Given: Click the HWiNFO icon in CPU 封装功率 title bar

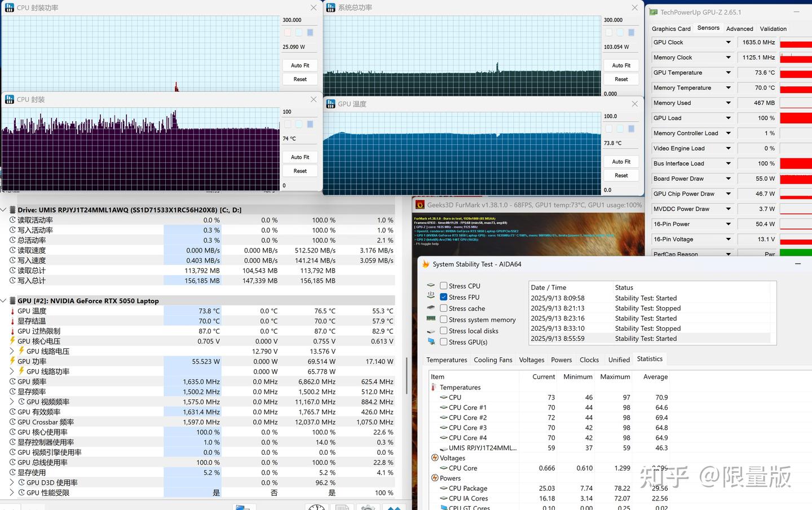Looking at the screenshot, I should coord(9,8).
